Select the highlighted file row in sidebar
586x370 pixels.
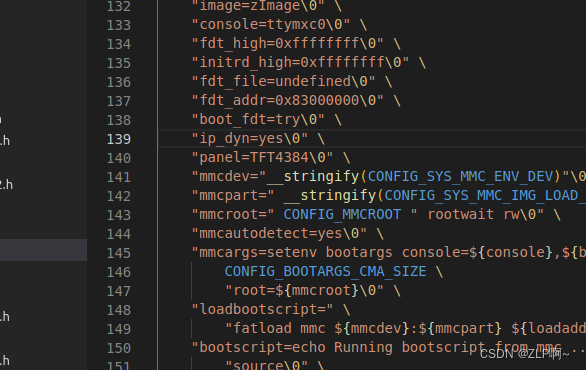pos(43,250)
